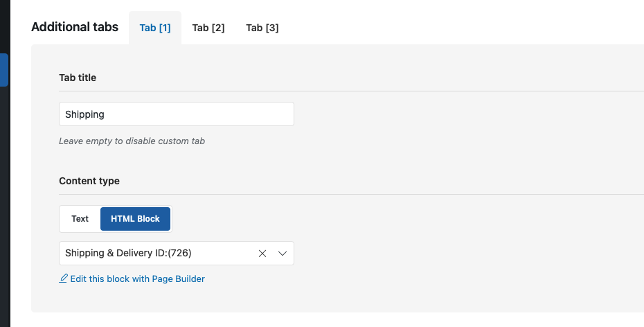644x327 pixels.
Task: Focus the Tab title field containing Shipping
Action: (x=177, y=114)
